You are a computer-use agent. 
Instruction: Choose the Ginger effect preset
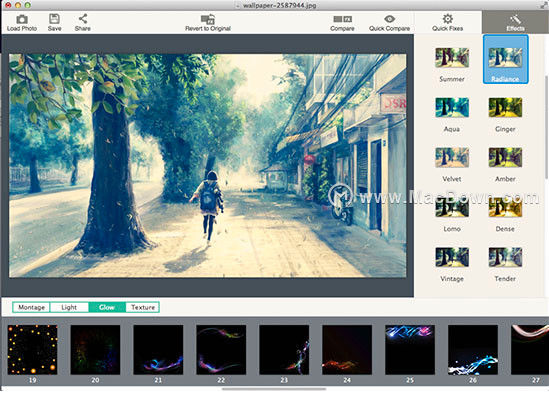[x=505, y=108]
